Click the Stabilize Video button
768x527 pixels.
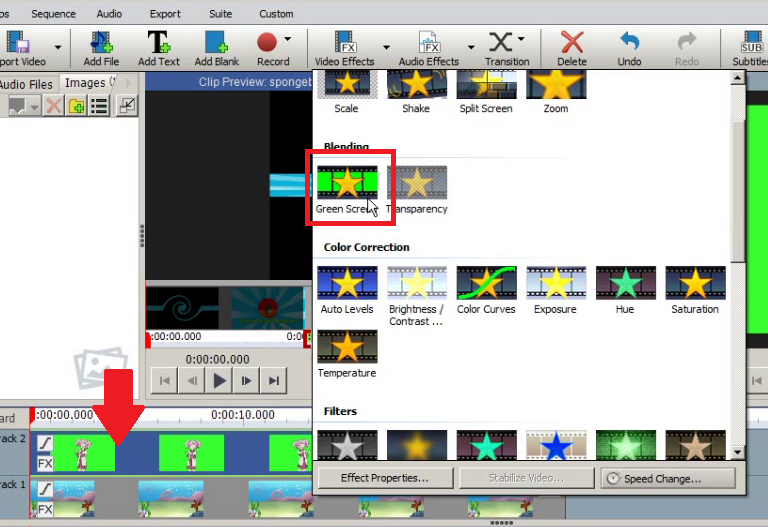point(527,478)
